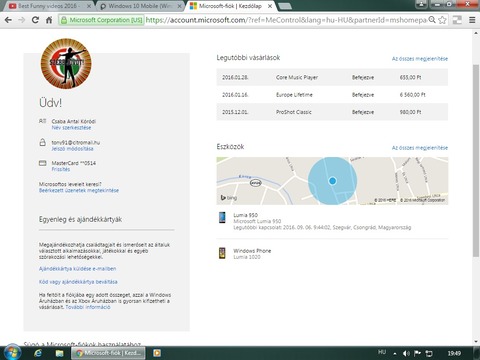Viewport: 480px width, 360px height.
Task: Click the Windows Phone Lumia 1020 icon
Action: point(222,253)
